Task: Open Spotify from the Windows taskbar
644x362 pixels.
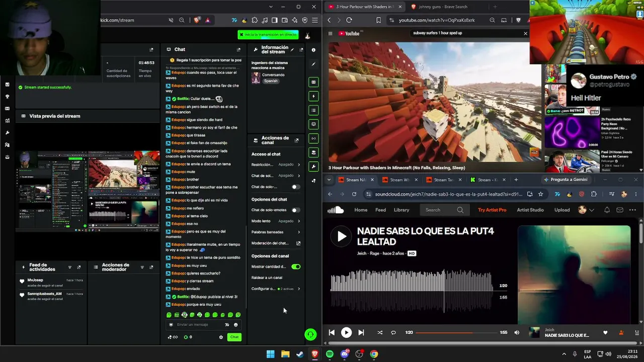Action: click(x=330, y=354)
